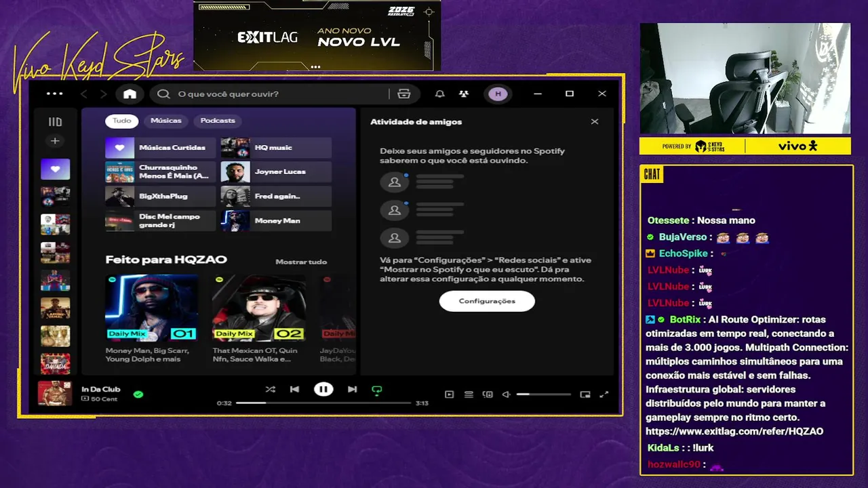Viewport: 868px width, 488px height.
Task: Open Fred again.. tile
Action: pos(276,197)
